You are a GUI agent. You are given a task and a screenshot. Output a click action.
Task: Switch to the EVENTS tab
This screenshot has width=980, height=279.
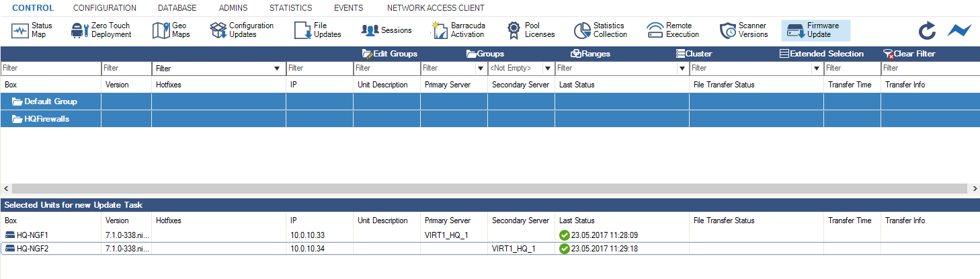point(349,8)
